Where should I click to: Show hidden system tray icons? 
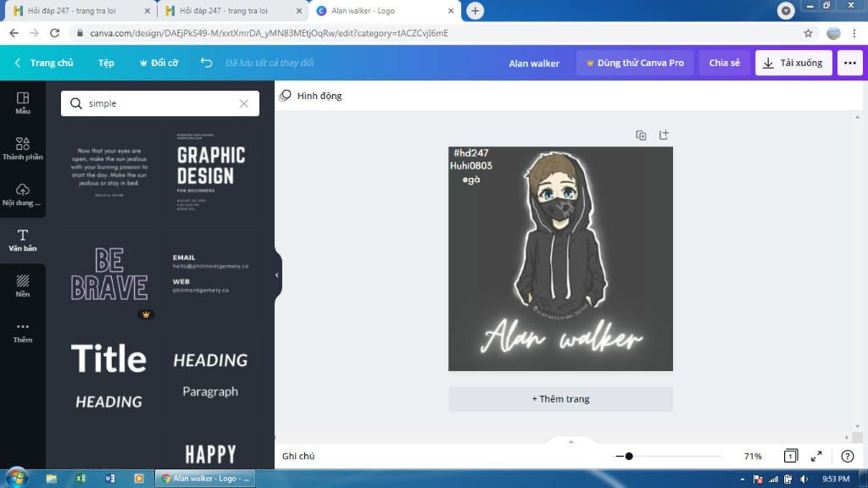[x=742, y=480]
